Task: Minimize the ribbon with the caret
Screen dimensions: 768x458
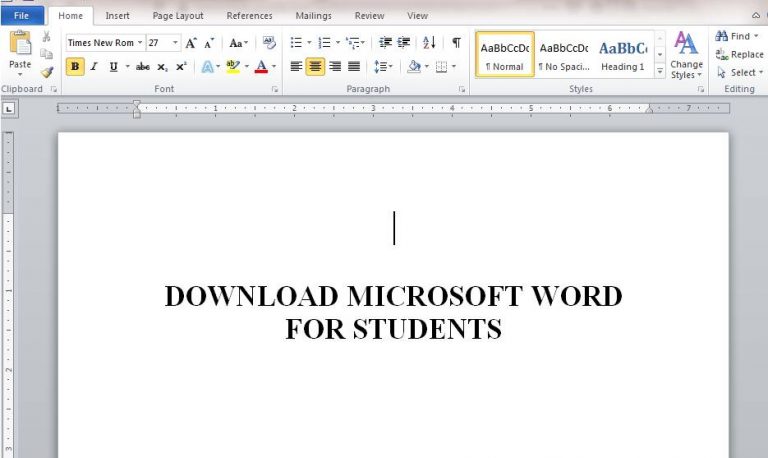Action: pos(756,16)
